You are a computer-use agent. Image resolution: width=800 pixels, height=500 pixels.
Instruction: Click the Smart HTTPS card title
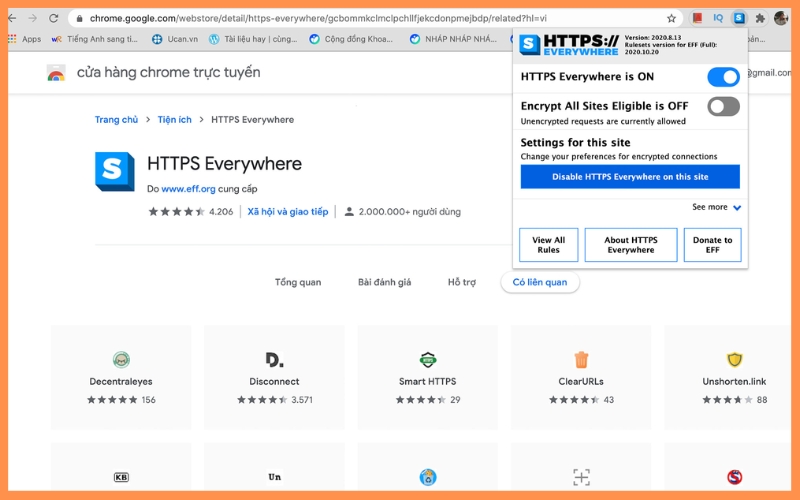click(428, 382)
